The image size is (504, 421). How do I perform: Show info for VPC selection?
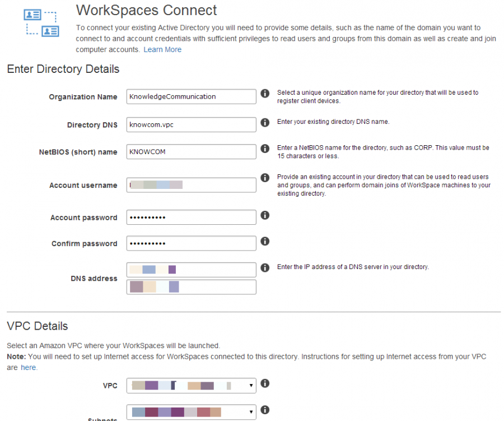pyautogui.click(x=265, y=383)
